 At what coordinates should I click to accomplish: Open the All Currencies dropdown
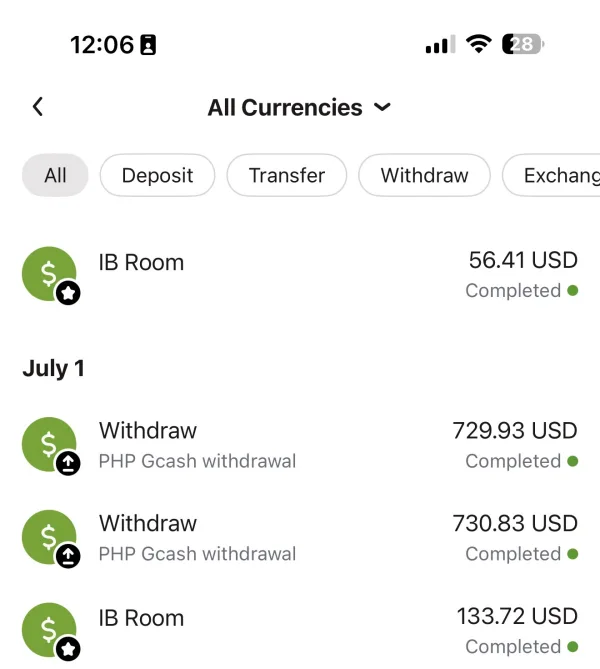pos(299,108)
